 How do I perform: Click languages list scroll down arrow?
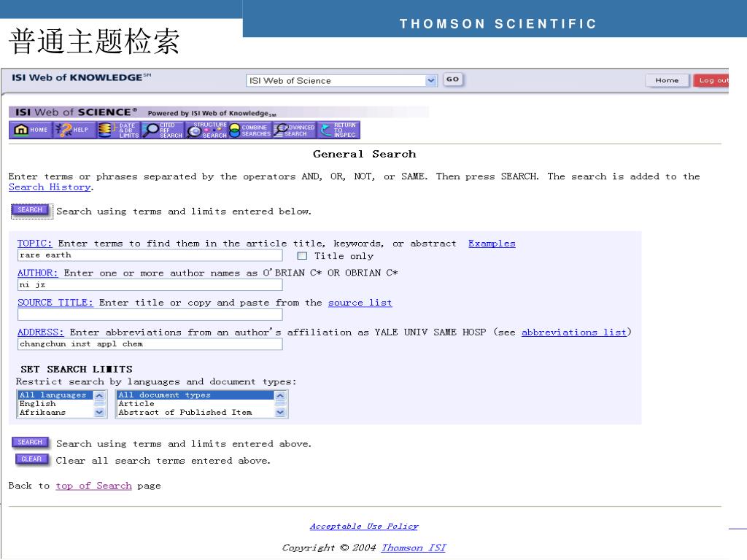(x=99, y=413)
